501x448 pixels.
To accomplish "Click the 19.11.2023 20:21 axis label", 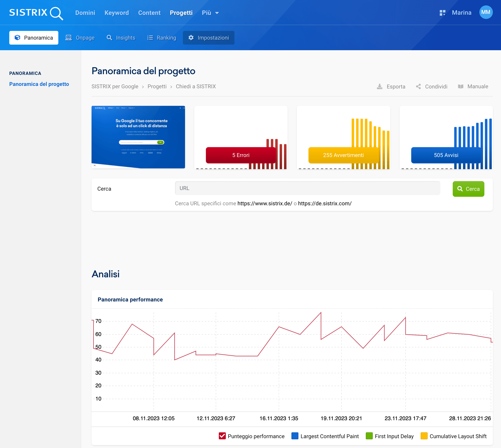I will pos(341,418).
